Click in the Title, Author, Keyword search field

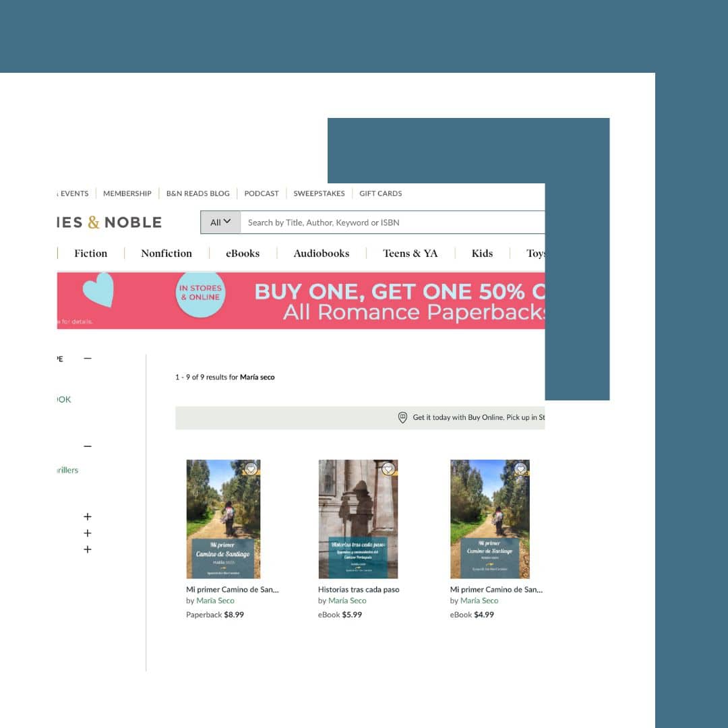point(391,222)
